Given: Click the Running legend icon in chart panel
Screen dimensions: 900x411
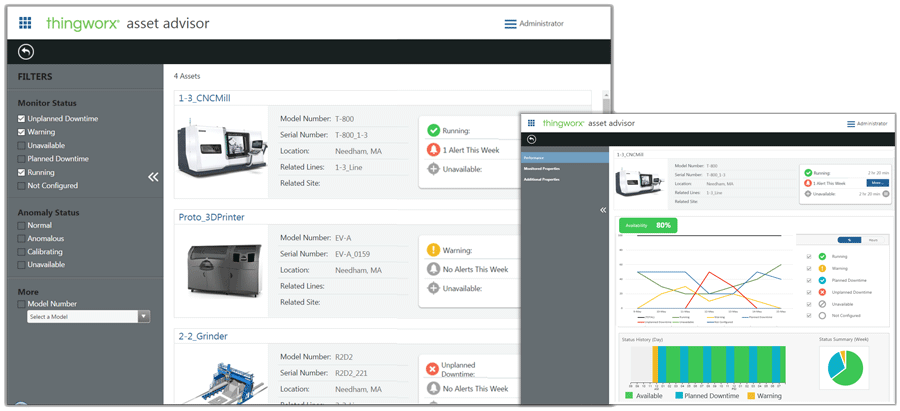Looking at the screenshot, I should point(822,257).
